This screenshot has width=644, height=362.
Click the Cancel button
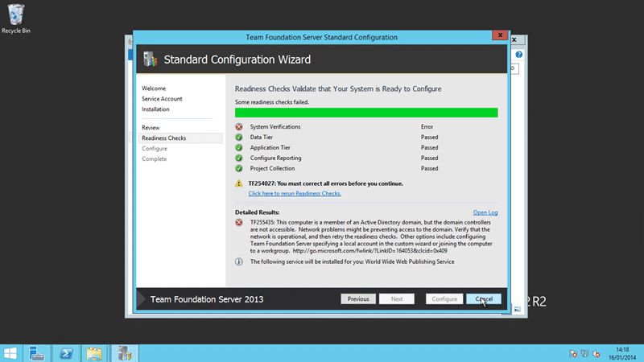(484, 298)
